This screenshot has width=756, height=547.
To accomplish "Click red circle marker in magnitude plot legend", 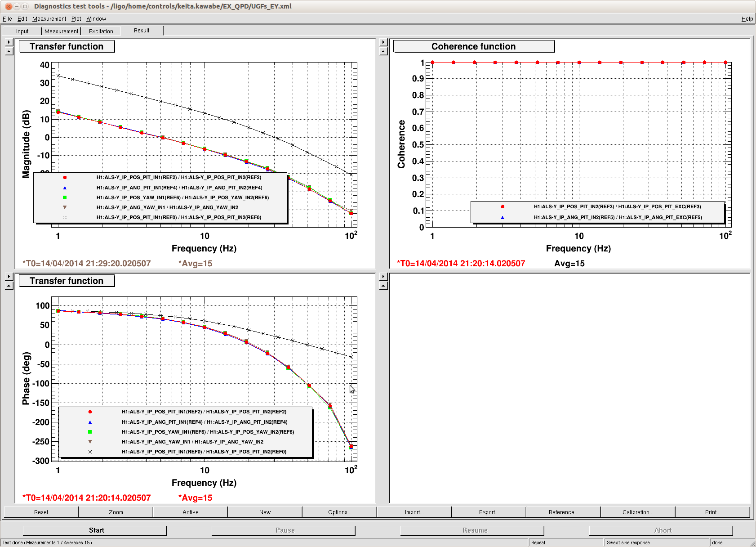I will point(65,177).
